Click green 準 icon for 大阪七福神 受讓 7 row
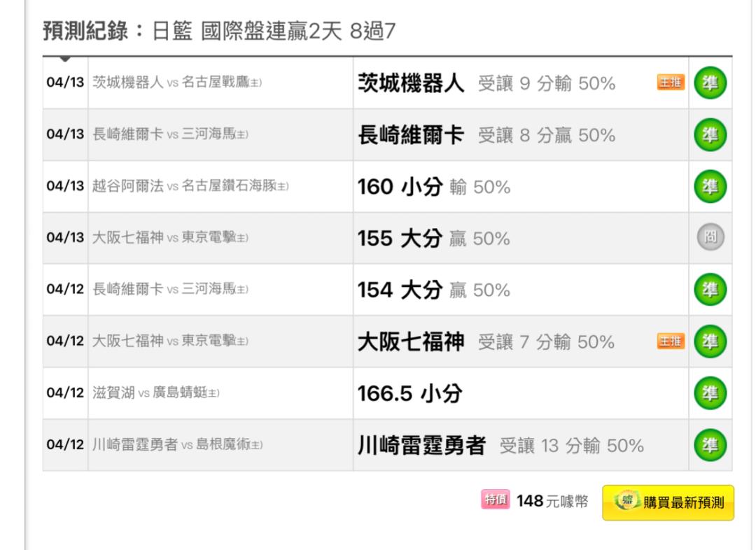The width and height of the screenshot is (756, 550). [x=710, y=341]
